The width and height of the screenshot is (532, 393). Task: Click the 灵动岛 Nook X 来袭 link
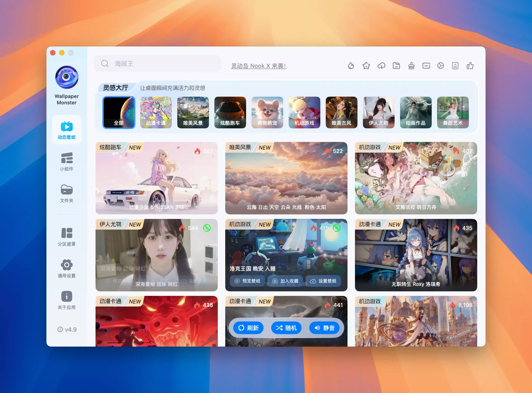(x=259, y=66)
